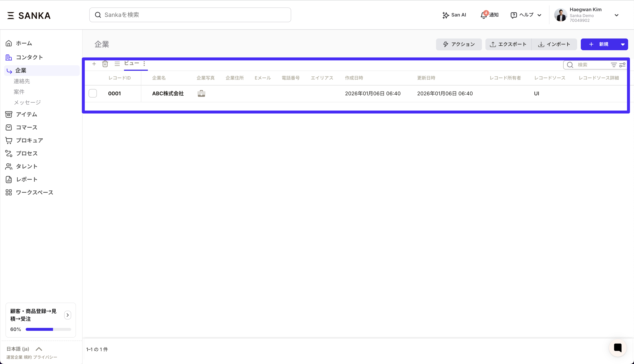Open column settings sliders icon
The width and height of the screenshot is (634, 364).
pos(622,65)
